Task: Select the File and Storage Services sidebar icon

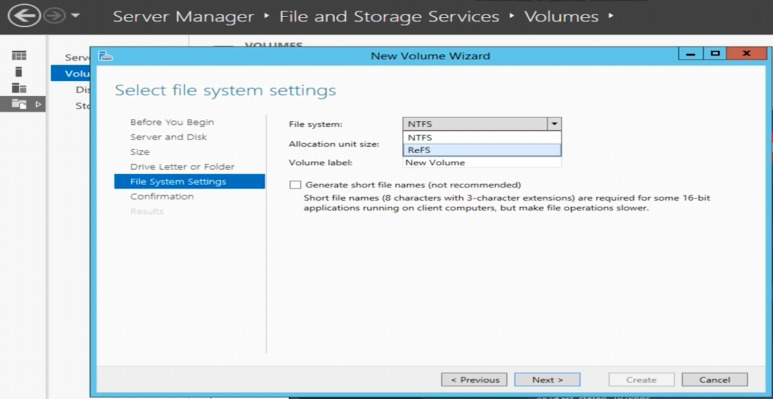Action: pos(19,104)
